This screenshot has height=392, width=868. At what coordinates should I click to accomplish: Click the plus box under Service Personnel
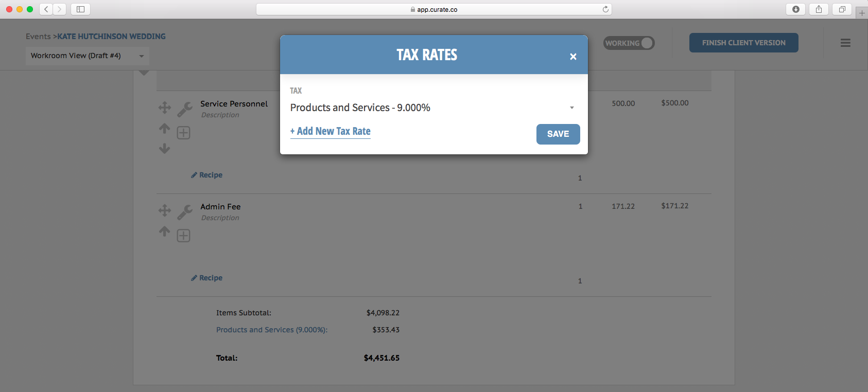click(184, 133)
